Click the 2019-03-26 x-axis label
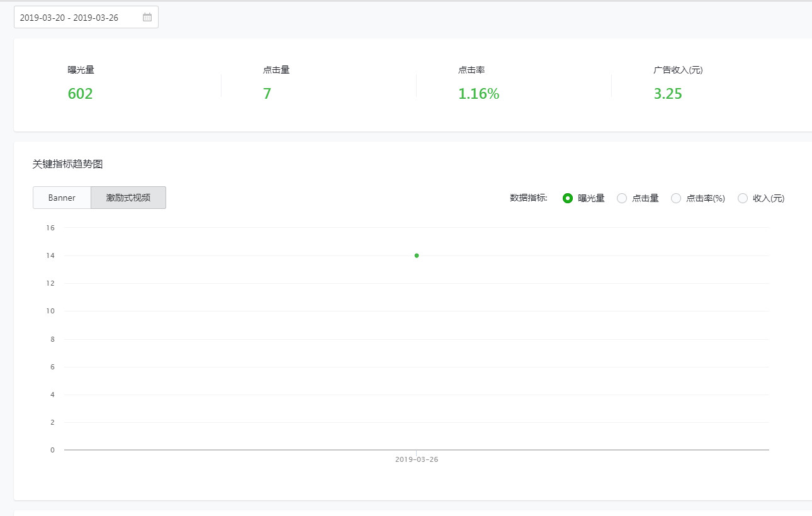The height and width of the screenshot is (516, 812). point(417,459)
